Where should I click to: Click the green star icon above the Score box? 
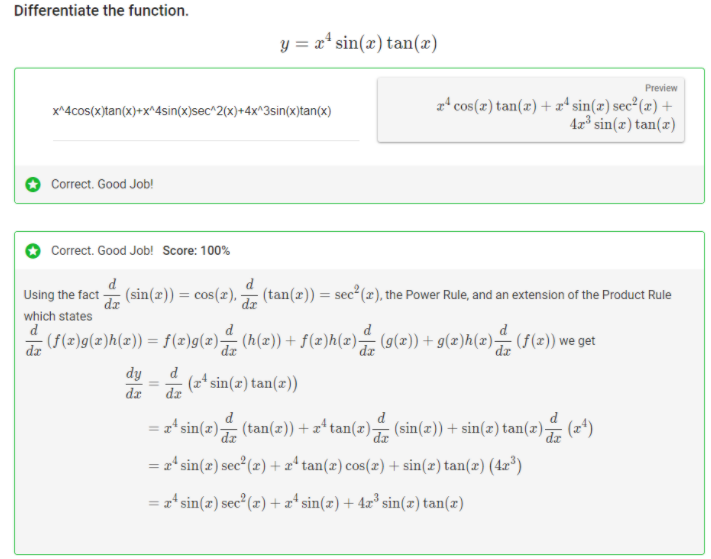point(33,184)
